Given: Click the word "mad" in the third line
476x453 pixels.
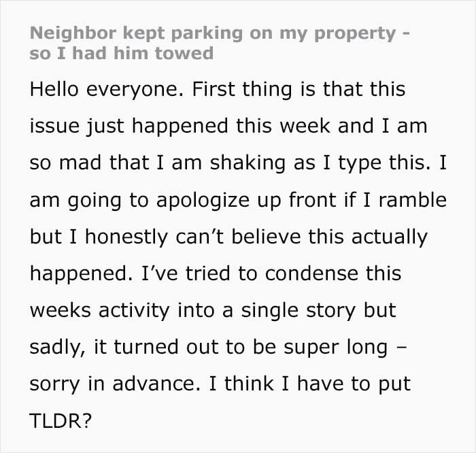Looking at the screenshot, I should [80, 163].
